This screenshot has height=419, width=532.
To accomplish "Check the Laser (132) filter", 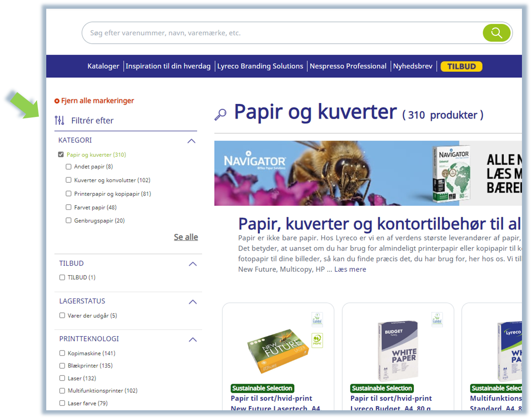I will pyautogui.click(x=62, y=378).
